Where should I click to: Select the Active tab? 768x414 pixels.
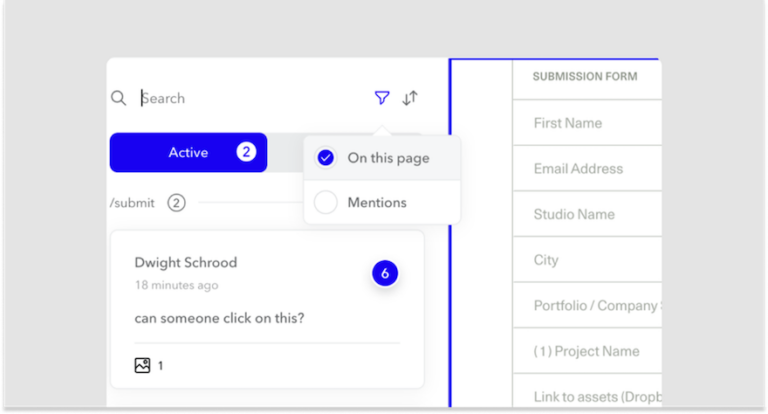(189, 152)
